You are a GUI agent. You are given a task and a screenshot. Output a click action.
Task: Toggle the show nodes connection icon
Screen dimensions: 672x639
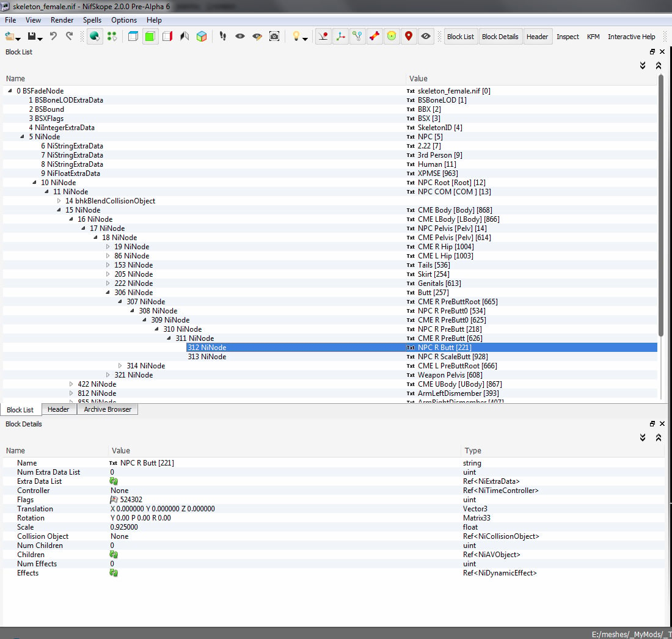click(357, 37)
